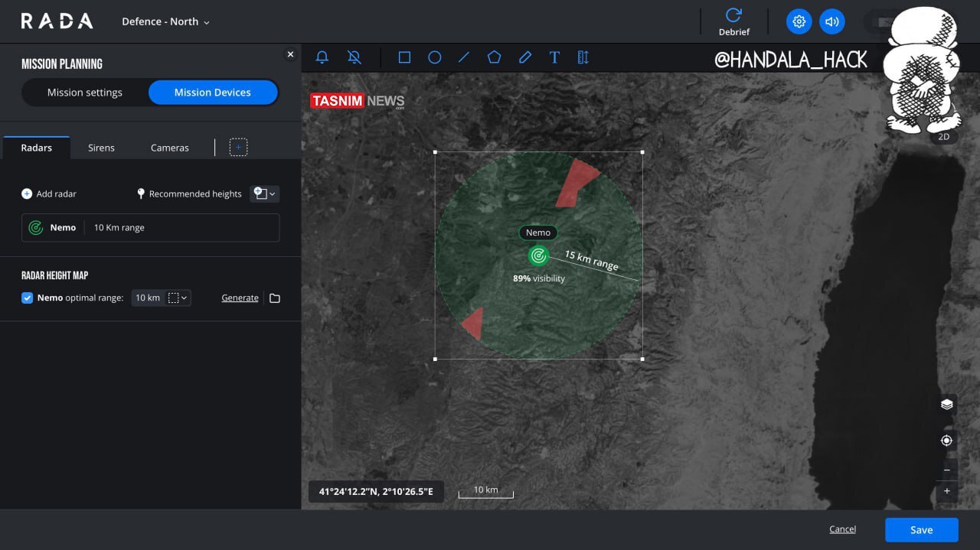Click the alerts bell icon
This screenshot has height=550, width=980.
322,57
